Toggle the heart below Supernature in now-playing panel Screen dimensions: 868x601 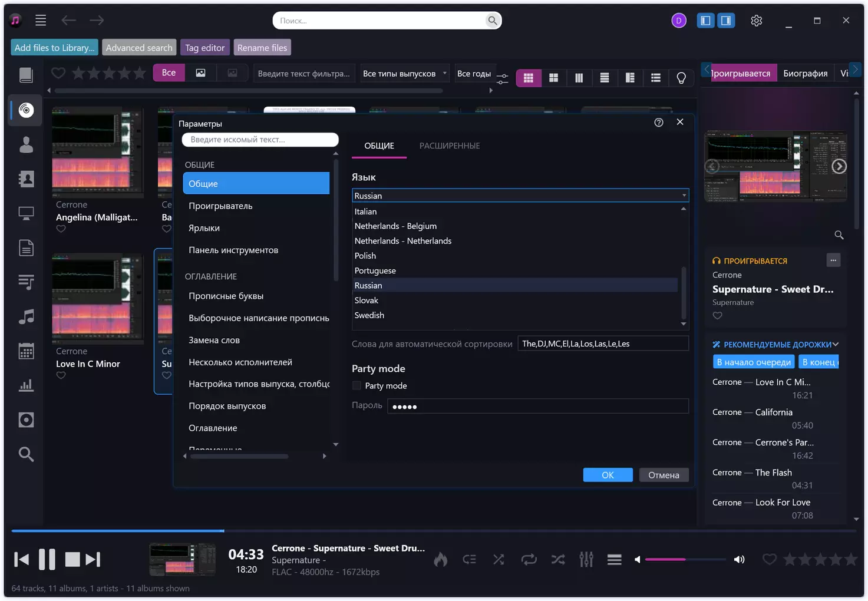pyautogui.click(x=717, y=315)
